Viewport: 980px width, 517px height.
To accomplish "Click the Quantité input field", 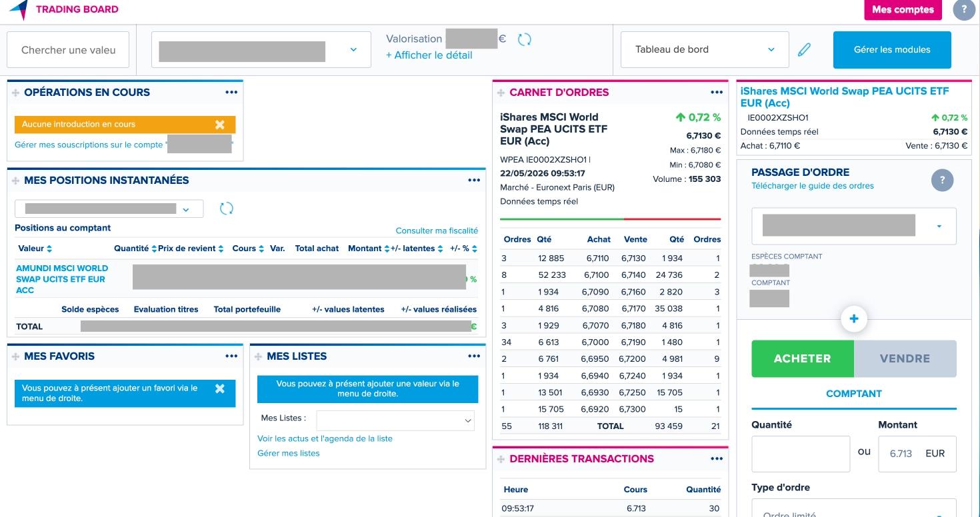I will (x=801, y=454).
